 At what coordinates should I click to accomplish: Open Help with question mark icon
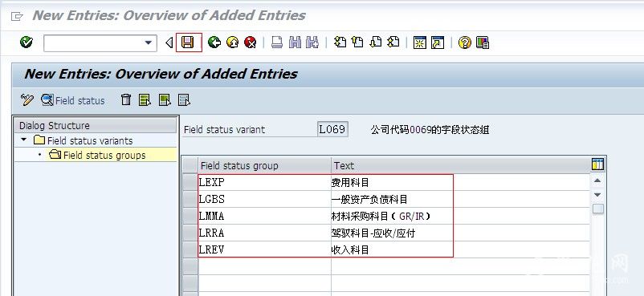coord(464,43)
